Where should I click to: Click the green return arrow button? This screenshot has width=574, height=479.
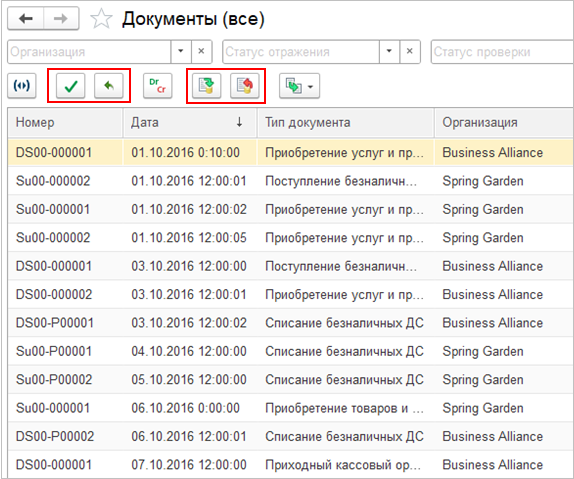coord(109,86)
